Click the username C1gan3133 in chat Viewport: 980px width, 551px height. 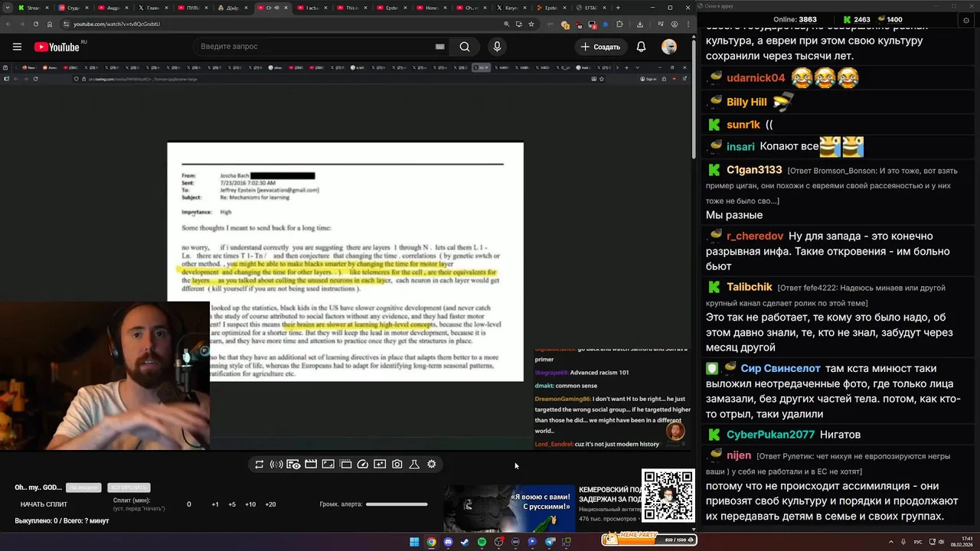coord(754,170)
